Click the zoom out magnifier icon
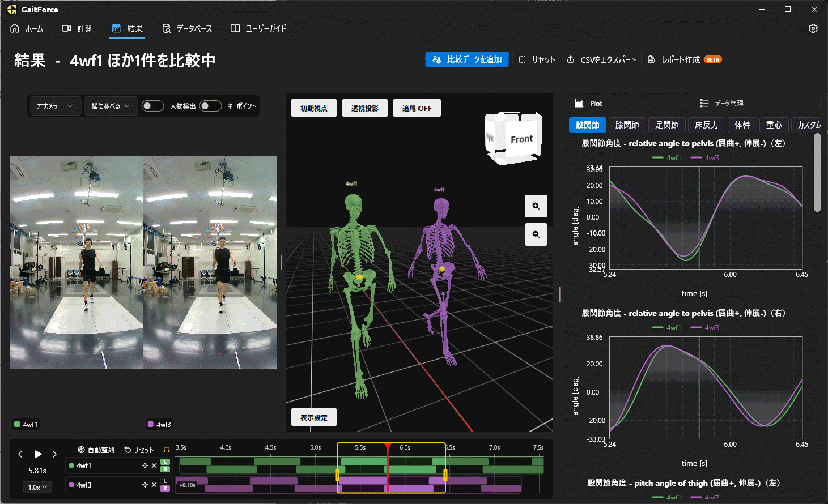Image resolution: width=828 pixels, height=504 pixels. (x=536, y=234)
